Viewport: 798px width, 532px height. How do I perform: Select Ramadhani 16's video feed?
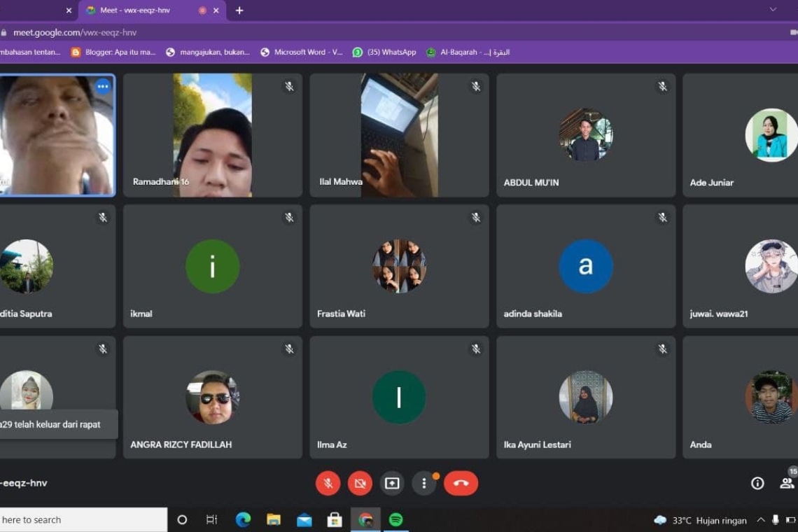(x=212, y=135)
